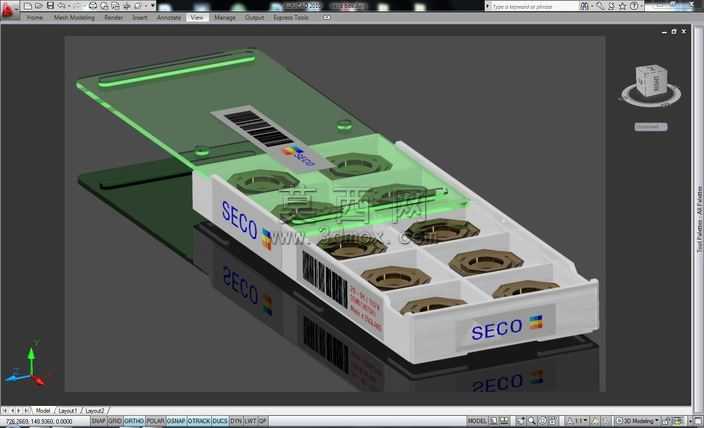Click the Open file icon in Quick Access toolbar
Image resolution: width=704 pixels, height=428 pixels.
coord(39,6)
